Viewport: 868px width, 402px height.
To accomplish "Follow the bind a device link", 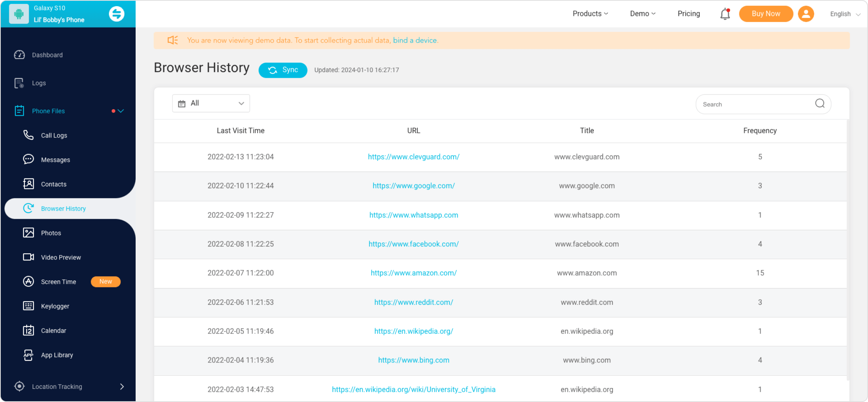I will point(415,40).
